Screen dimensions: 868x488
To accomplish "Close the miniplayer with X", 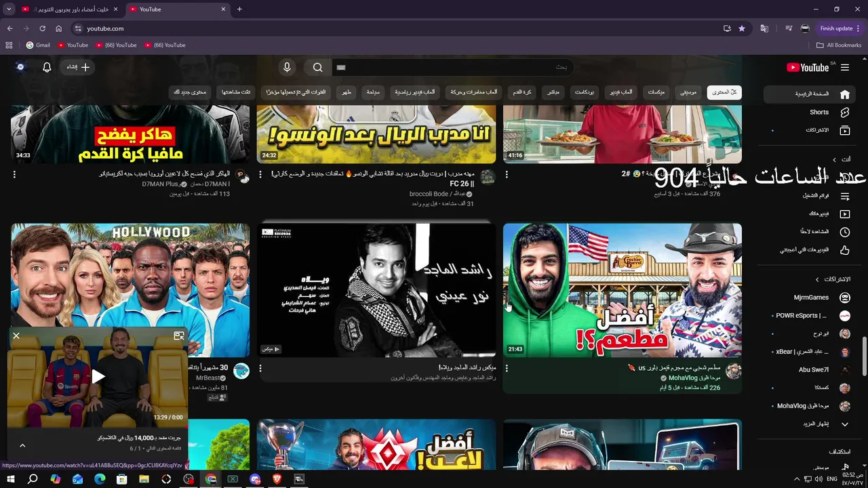I will tap(16, 335).
